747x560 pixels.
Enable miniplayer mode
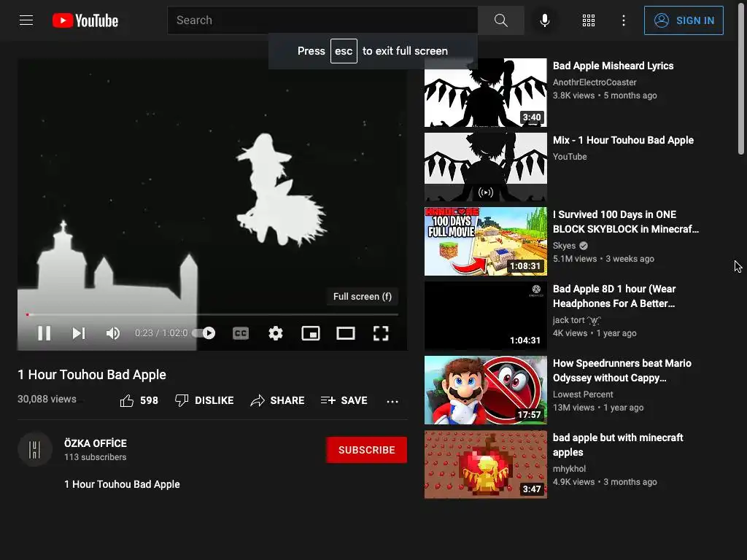tap(311, 332)
